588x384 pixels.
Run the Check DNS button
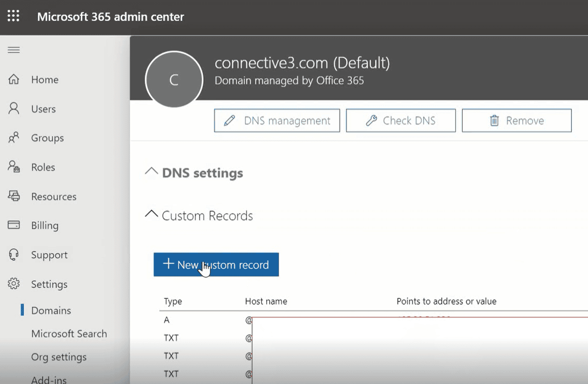(401, 121)
